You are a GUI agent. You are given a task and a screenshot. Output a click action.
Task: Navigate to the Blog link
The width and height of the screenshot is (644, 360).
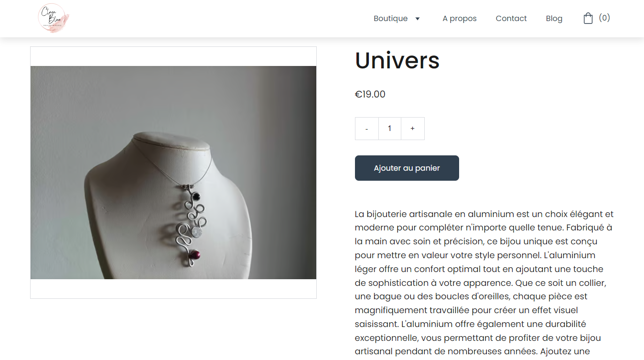click(x=554, y=19)
